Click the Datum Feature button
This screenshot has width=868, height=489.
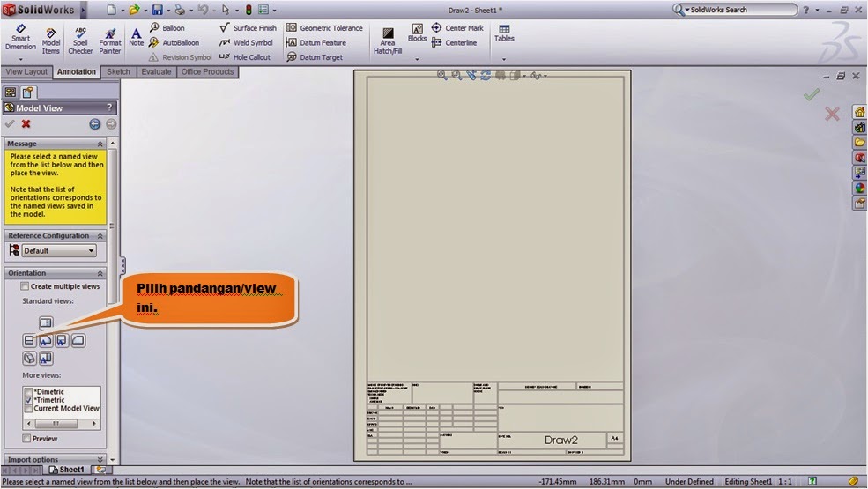(316, 42)
